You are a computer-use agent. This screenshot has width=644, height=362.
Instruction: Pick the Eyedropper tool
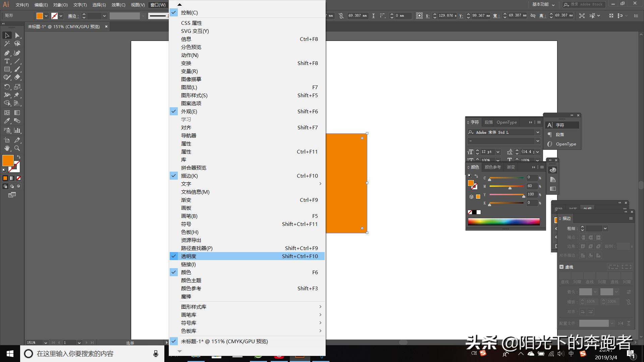[7, 121]
